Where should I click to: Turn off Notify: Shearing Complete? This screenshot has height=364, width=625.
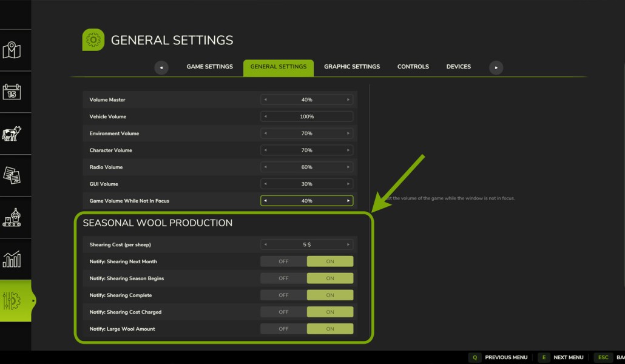(x=283, y=295)
